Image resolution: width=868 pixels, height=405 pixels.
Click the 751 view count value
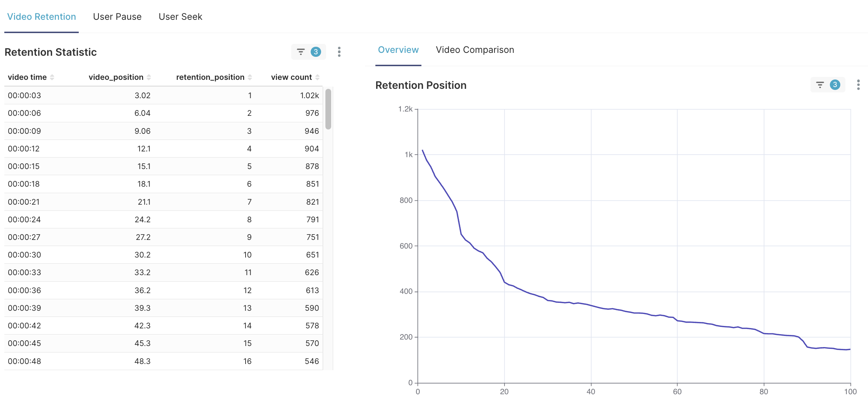(x=312, y=237)
